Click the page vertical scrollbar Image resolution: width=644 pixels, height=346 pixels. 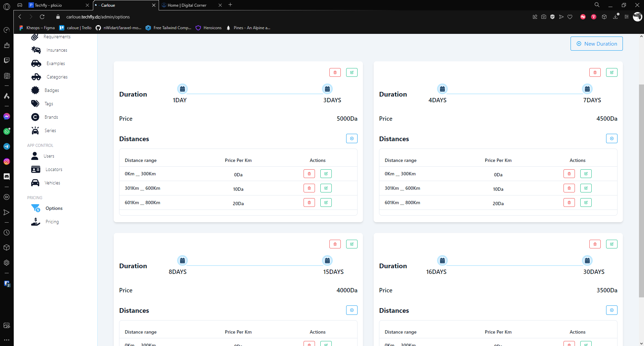pyautogui.click(x=641, y=190)
